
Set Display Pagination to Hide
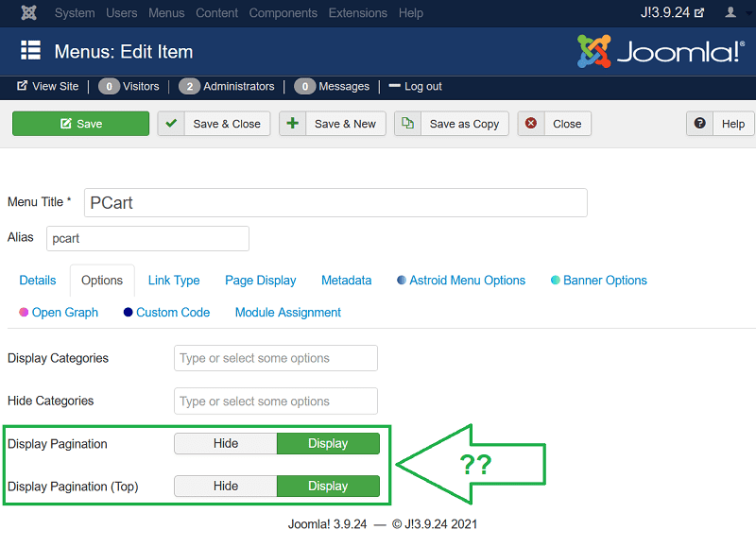click(226, 443)
